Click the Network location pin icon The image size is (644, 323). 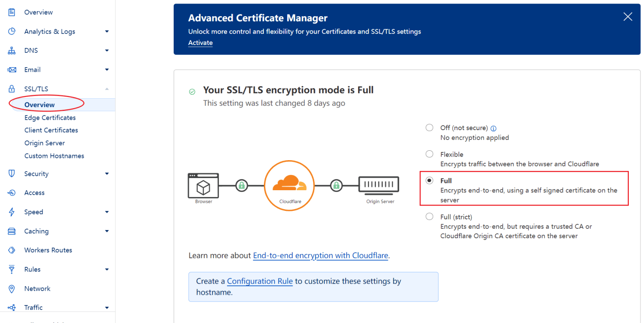pyautogui.click(x=12, y=288)
